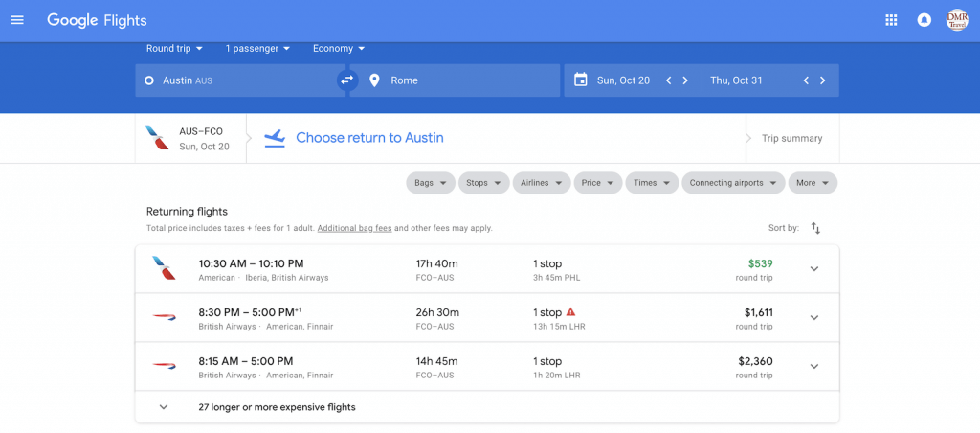This screenshot has height=433, width=980.
Task: Open the More filters dropdown
Action: [x=813, y=183]
